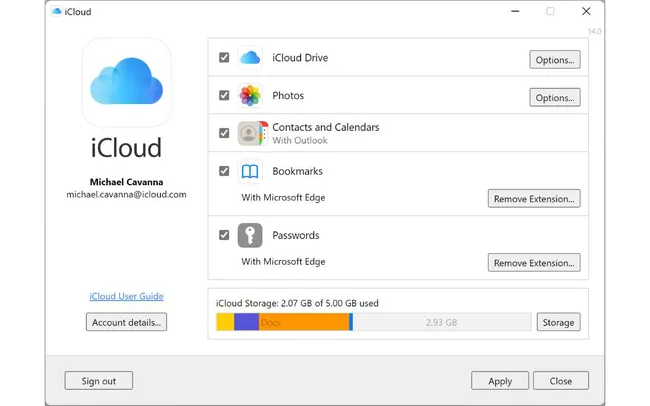Click the Sign out button
This screenshot has width=650, height=406.
(x=99, y=381)
